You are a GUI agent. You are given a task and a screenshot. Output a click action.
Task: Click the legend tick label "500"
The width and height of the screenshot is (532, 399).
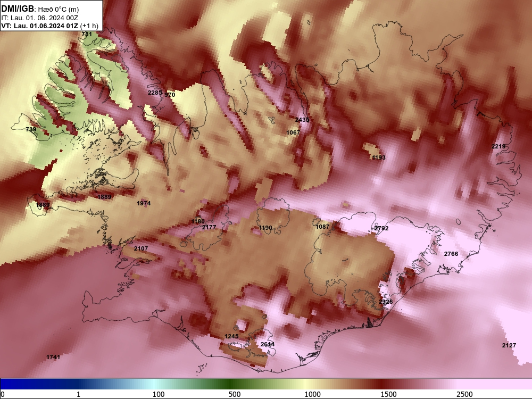click(x=235, y=394)
